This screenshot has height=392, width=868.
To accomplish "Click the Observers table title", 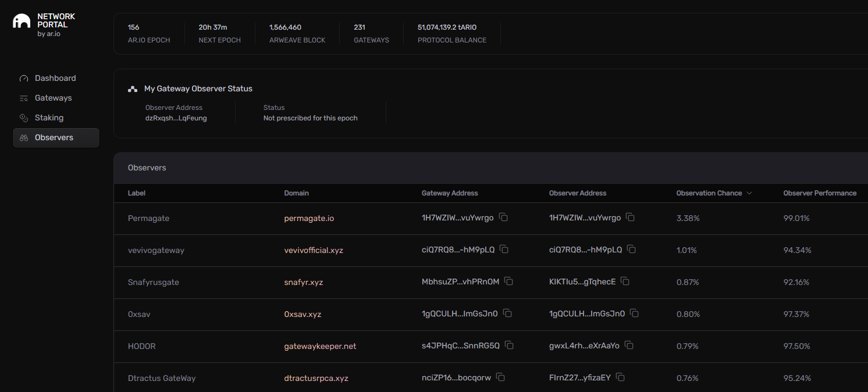I will point(147,168).
